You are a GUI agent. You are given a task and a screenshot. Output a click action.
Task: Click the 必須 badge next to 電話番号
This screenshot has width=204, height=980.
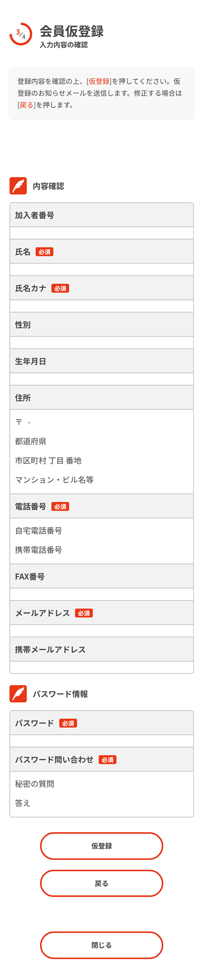point(60,506)
